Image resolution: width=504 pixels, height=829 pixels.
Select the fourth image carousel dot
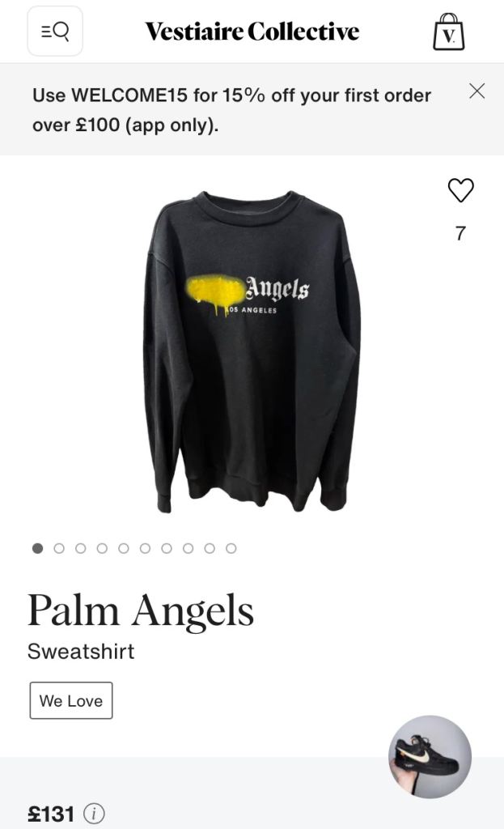(102, 548)
